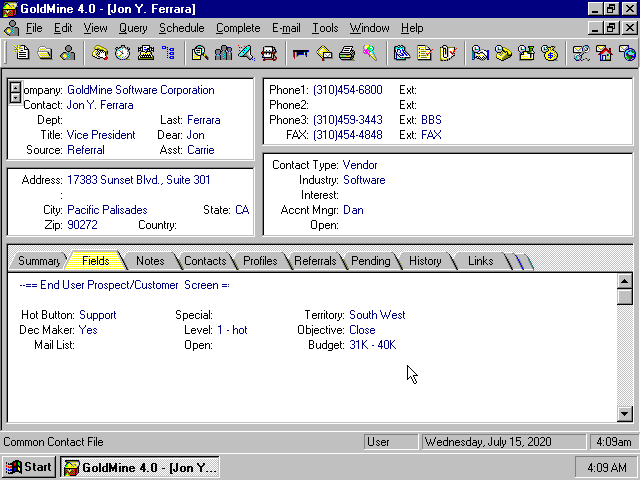Click the fields pane scroll up arrow

(x=625, y=281)
